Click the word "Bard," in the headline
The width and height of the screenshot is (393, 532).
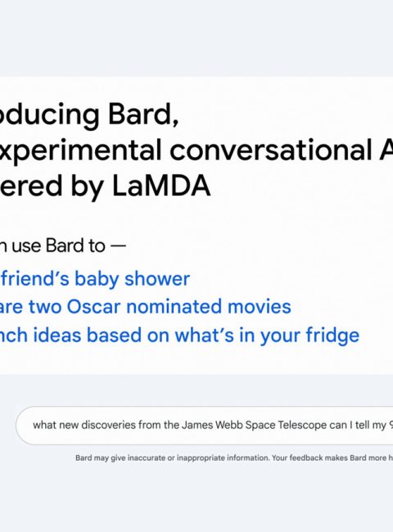point(143,115)
